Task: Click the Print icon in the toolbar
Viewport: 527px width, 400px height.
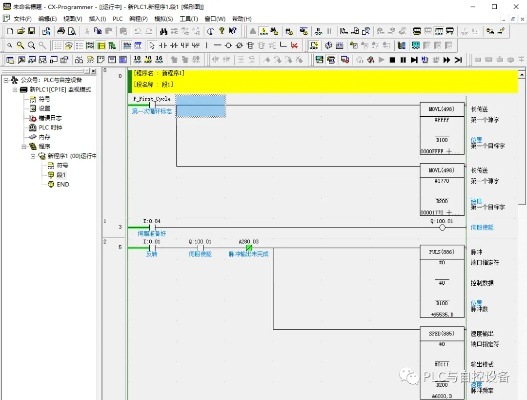Action: (x=61, y=31)
